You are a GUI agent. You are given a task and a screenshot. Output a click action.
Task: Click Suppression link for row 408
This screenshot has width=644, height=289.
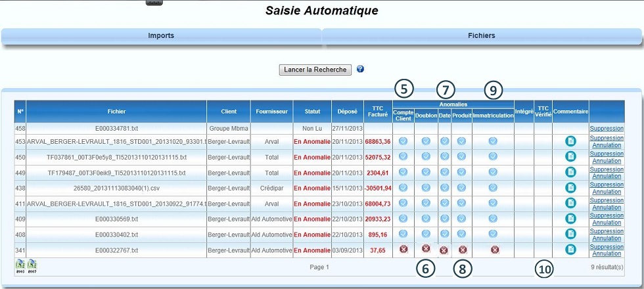pyautogui.click(x=606, y=231)
